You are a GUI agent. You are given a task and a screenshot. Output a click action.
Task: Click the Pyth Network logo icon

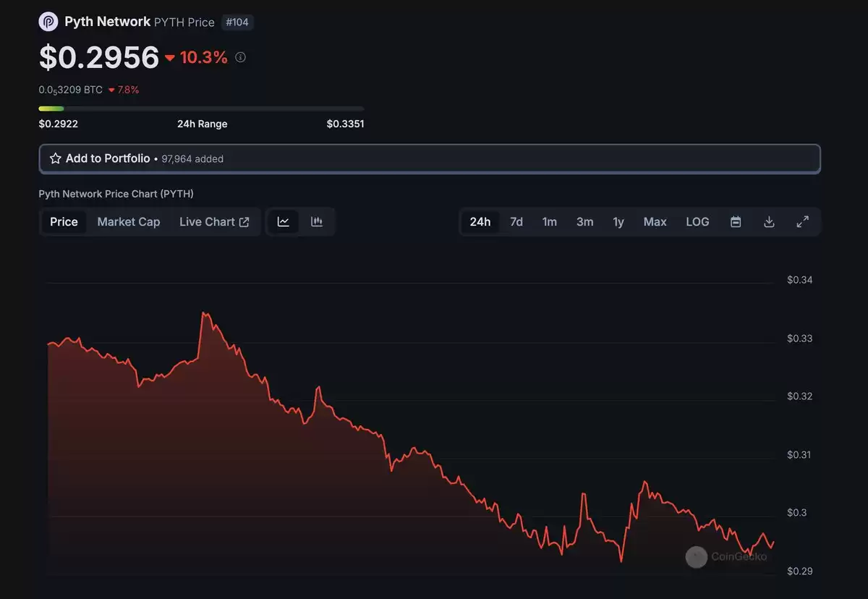click(x=48, y=22)
